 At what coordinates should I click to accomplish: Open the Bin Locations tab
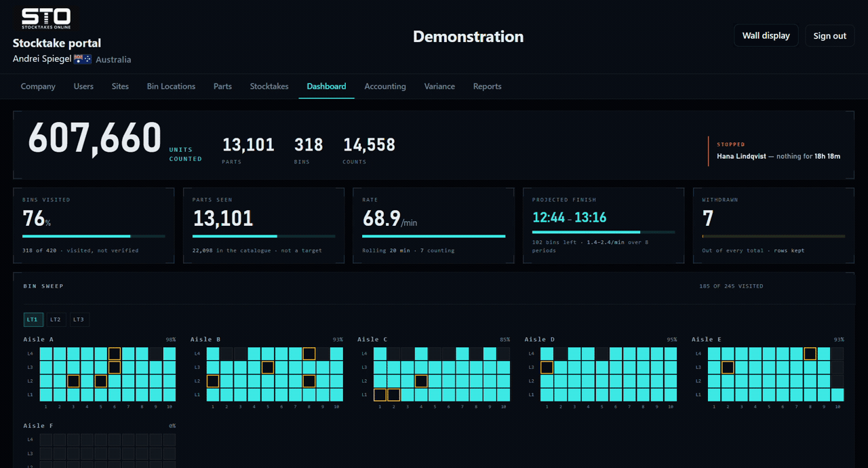[x=171, y=86]
